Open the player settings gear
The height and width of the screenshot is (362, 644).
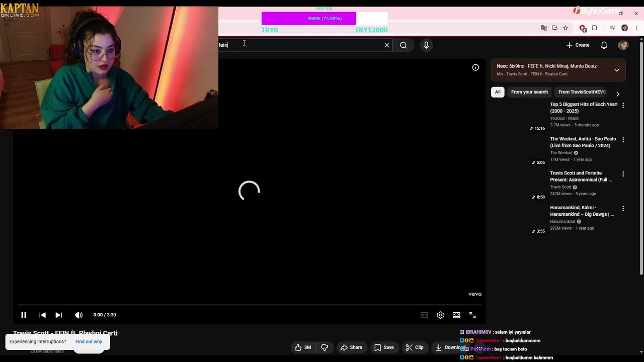tap(440, 315)
